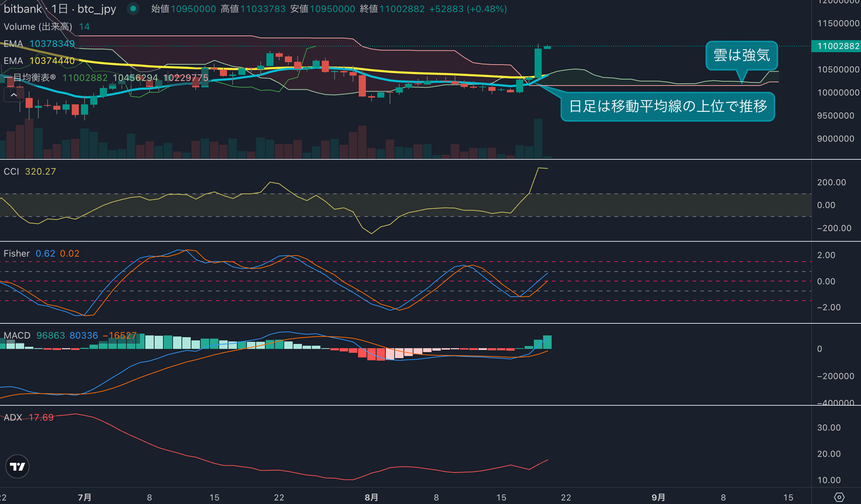Click the Fisher value 0.62
Viewport: 861px width, 504px height.
45,253
